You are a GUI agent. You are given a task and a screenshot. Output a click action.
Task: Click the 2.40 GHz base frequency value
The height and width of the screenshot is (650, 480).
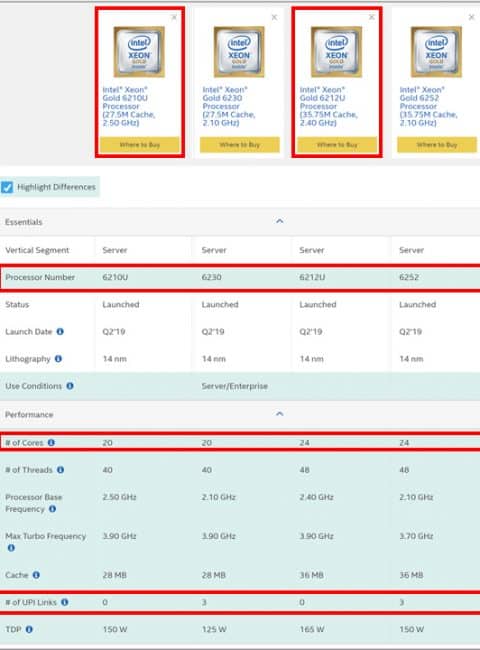317,497
